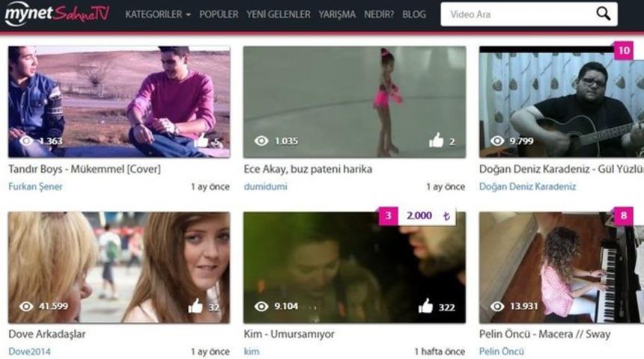Click '1 hafta önce' under Kim video

(440, 352)
